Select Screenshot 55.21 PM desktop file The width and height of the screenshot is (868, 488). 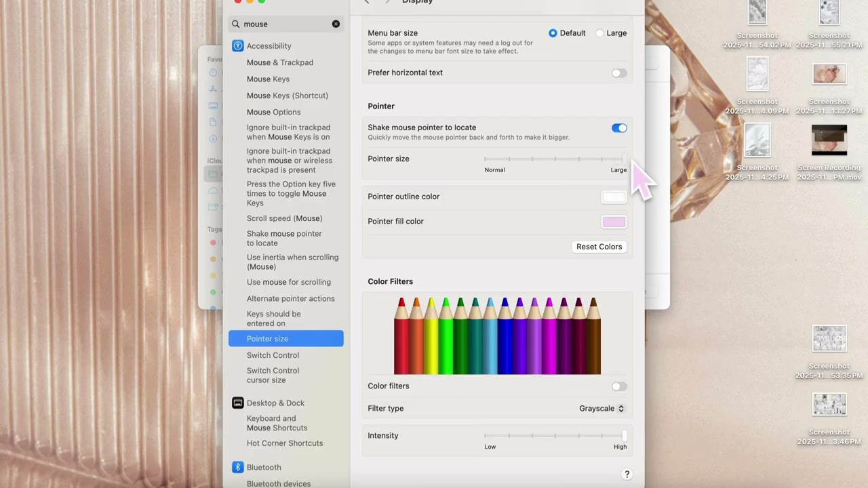[x=829, y=25]
